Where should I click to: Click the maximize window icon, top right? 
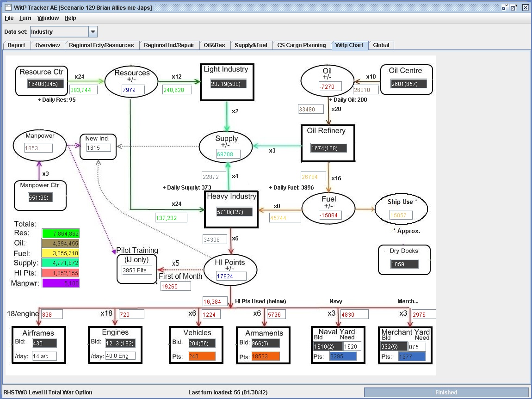coord(514,7)
